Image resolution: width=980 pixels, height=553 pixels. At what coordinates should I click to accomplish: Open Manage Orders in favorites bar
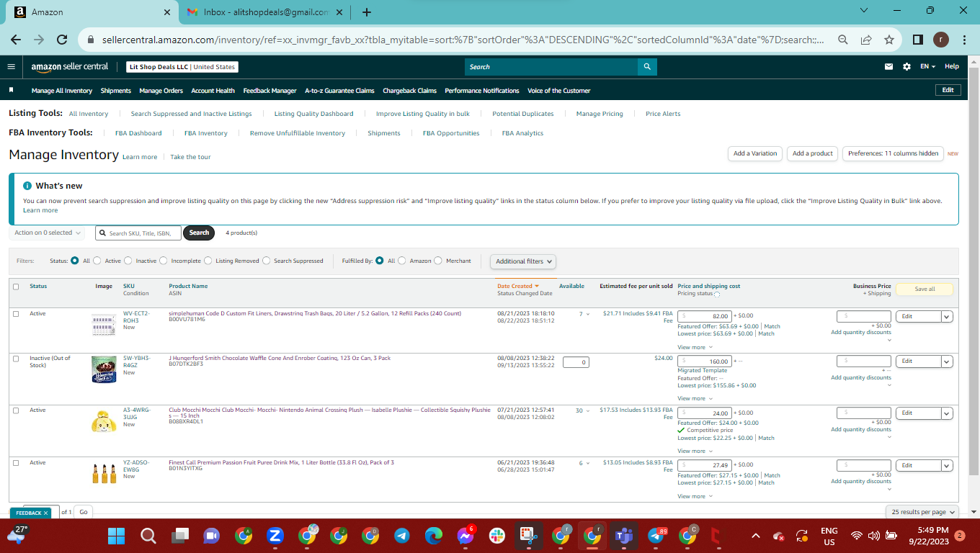[161, 91]
